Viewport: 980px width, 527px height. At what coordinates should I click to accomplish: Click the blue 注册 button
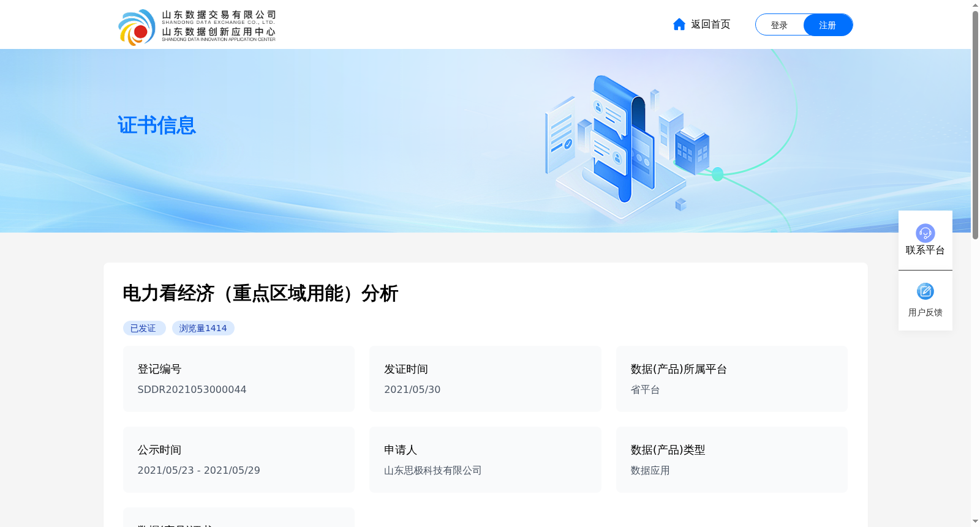[827, 25]
